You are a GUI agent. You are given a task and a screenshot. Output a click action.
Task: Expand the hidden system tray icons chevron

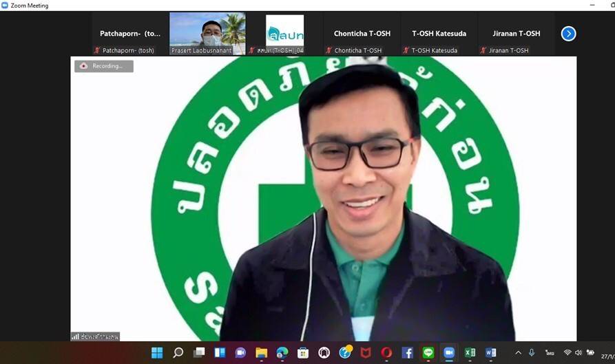[518, 352]
